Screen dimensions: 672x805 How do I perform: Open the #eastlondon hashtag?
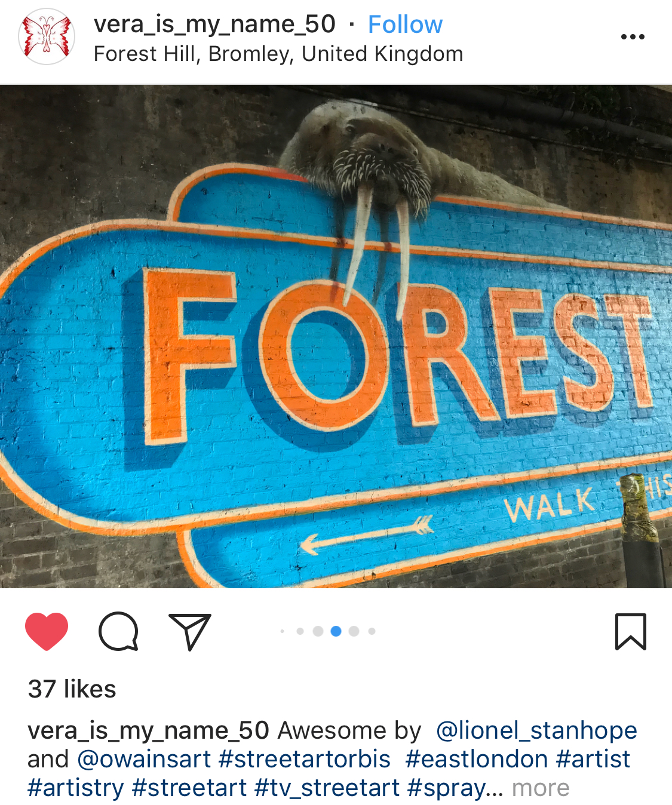tap(476, 759)
